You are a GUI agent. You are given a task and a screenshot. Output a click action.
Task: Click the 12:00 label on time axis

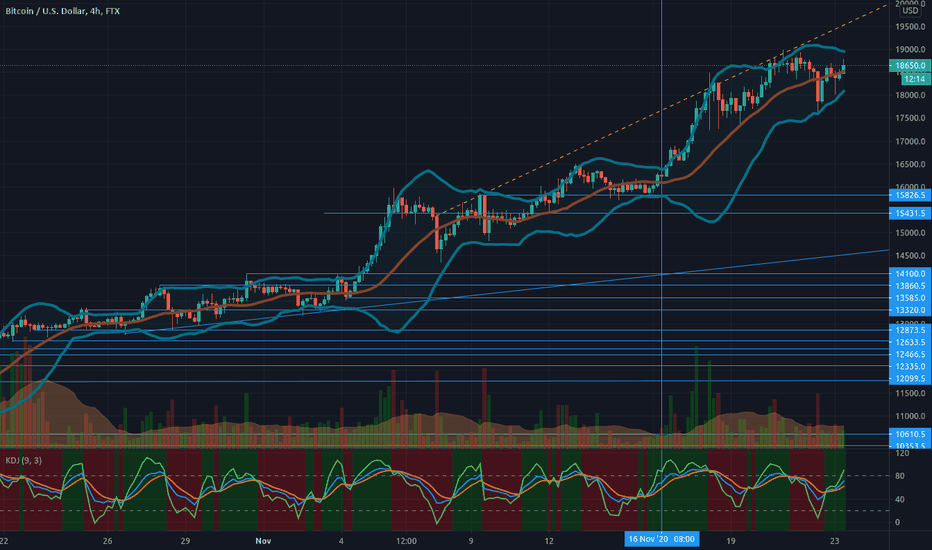406,540
